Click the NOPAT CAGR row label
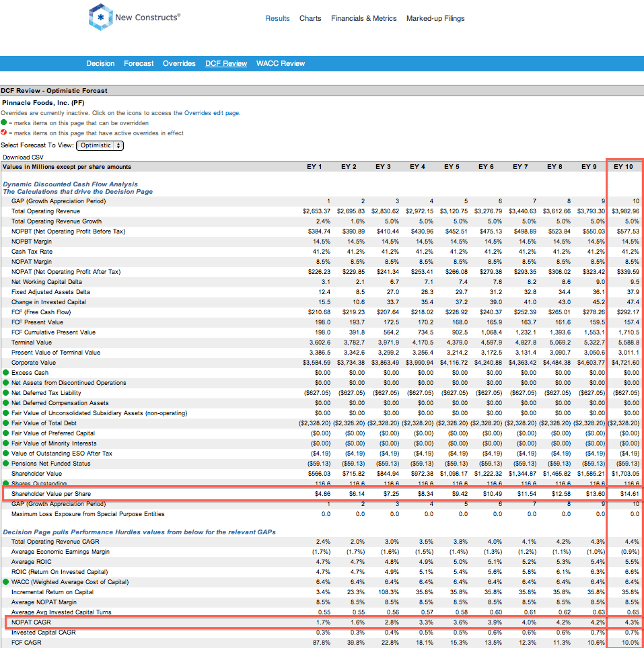644x648 pixels. click(x=32, y=622)
